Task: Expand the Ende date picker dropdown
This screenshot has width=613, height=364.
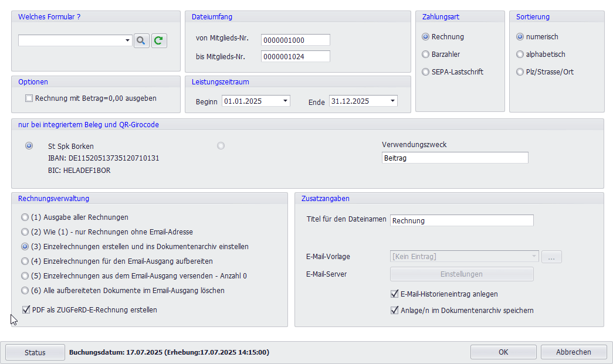Action: pos(392,101)
